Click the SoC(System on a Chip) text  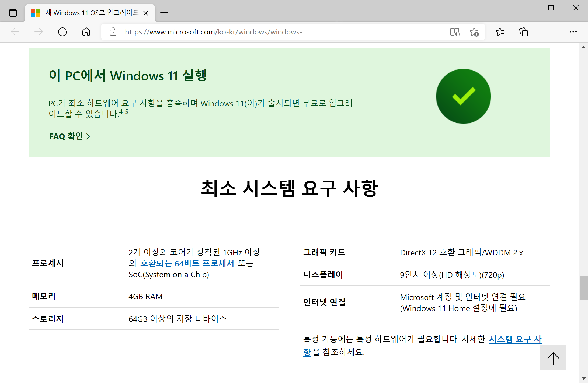coord(169,275)
